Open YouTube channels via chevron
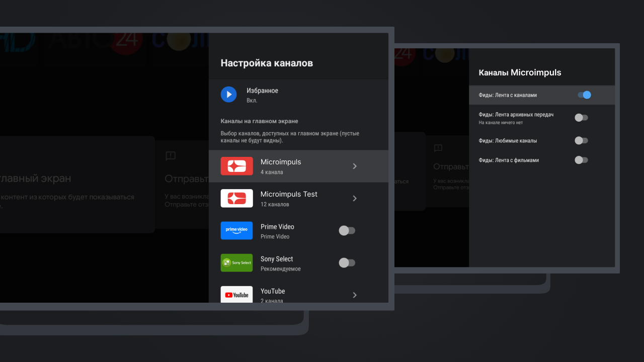Image resolution: width=644 pixels, height=362 pixels. click(x=355, y=295)
